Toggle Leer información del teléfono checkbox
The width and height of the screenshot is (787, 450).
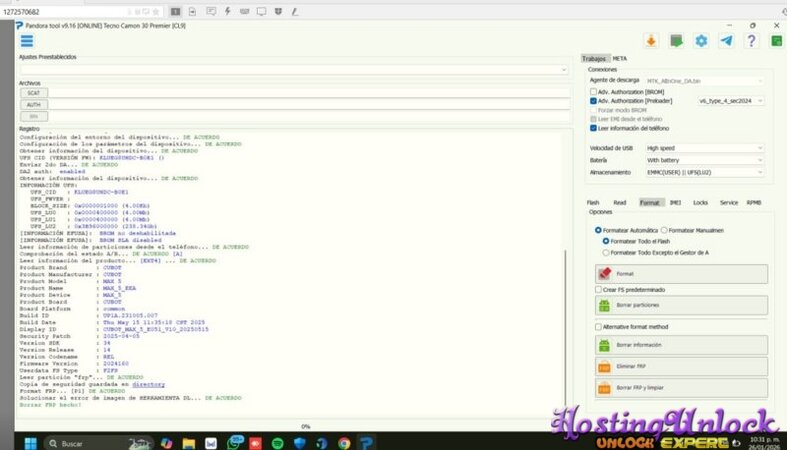[x=594, y=128]
